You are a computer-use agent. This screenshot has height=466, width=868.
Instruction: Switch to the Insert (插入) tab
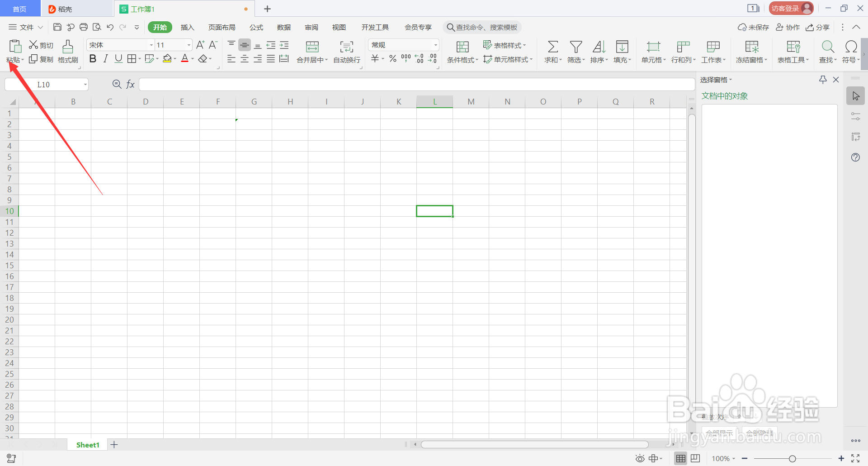coord(187,27)
